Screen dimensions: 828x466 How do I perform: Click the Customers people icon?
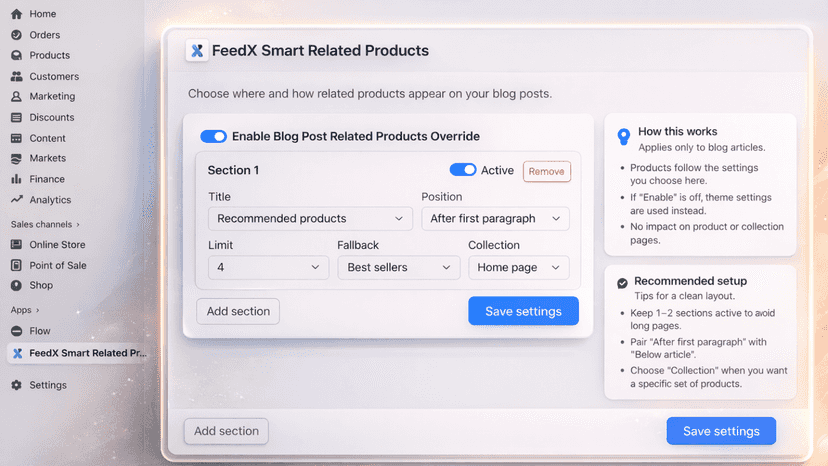coord(16,76)
